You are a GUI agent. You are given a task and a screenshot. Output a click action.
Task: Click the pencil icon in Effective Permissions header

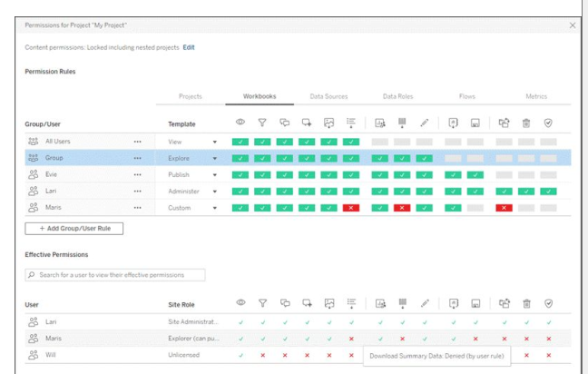click(425, 303)
